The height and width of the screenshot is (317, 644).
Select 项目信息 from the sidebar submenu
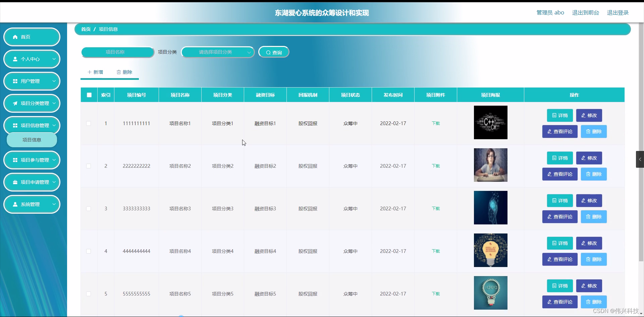coord(32,140)
